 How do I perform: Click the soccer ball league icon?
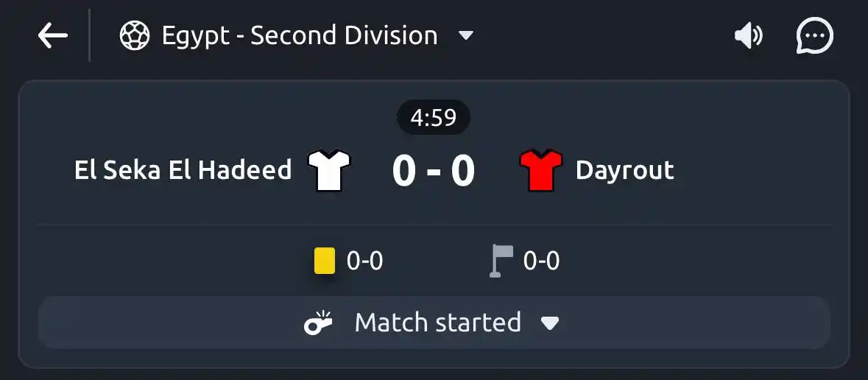click(x=135, y=36)
